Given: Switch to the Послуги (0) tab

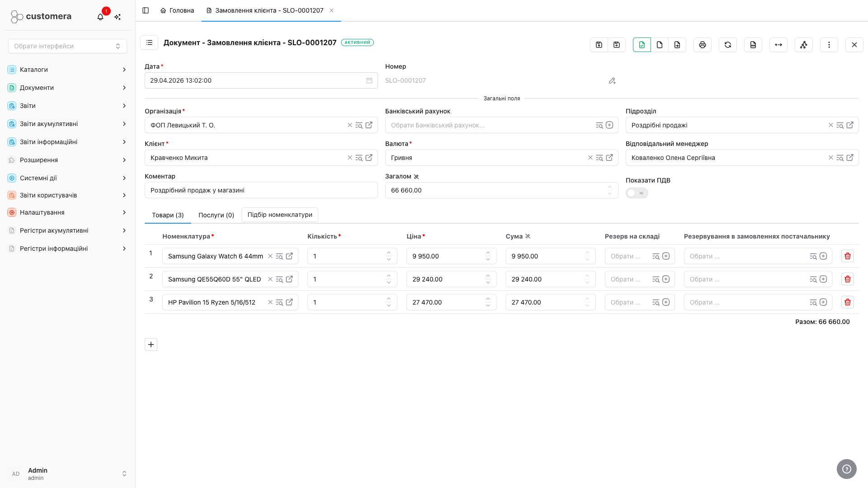Looking at the screenshot, I should 216,215.
